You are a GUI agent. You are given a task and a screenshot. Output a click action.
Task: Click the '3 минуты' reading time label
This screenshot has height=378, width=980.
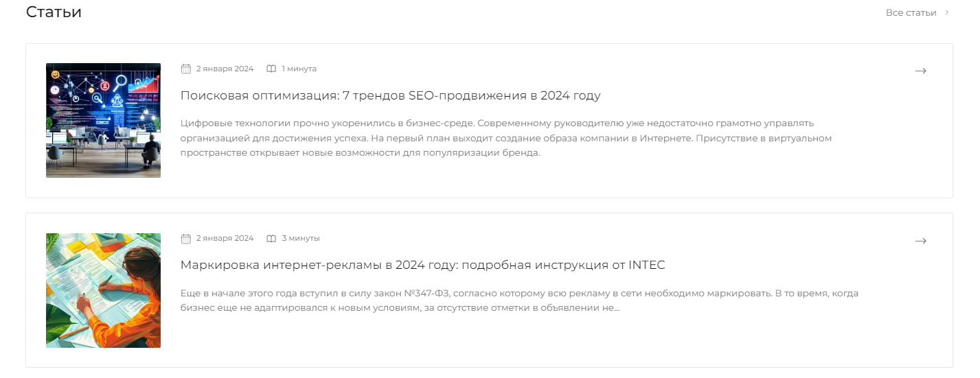300,238
